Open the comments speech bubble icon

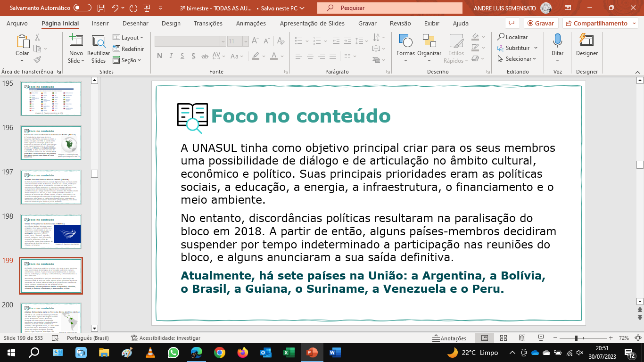click(x=512, y=23)
